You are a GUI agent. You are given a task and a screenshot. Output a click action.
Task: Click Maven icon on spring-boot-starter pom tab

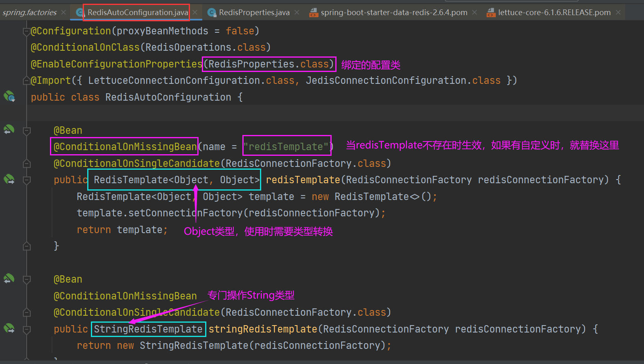point(314,13)
